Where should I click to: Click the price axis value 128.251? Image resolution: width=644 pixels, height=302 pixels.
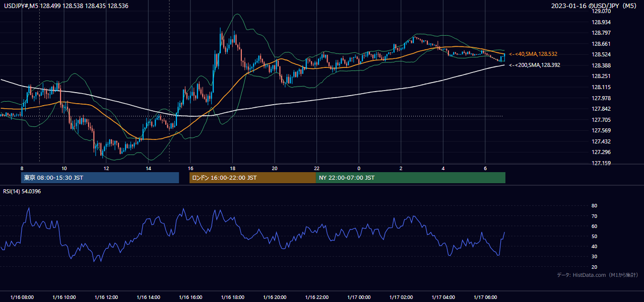(601, 77)
